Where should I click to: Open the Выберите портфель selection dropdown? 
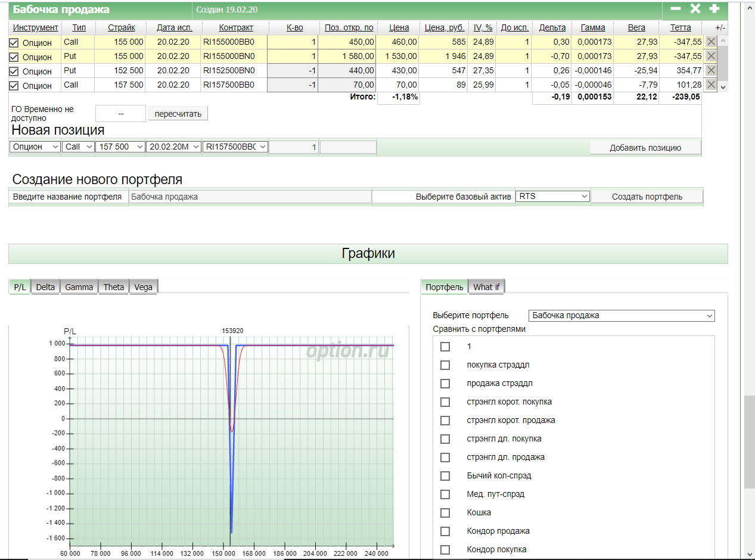tap(621, 315)
